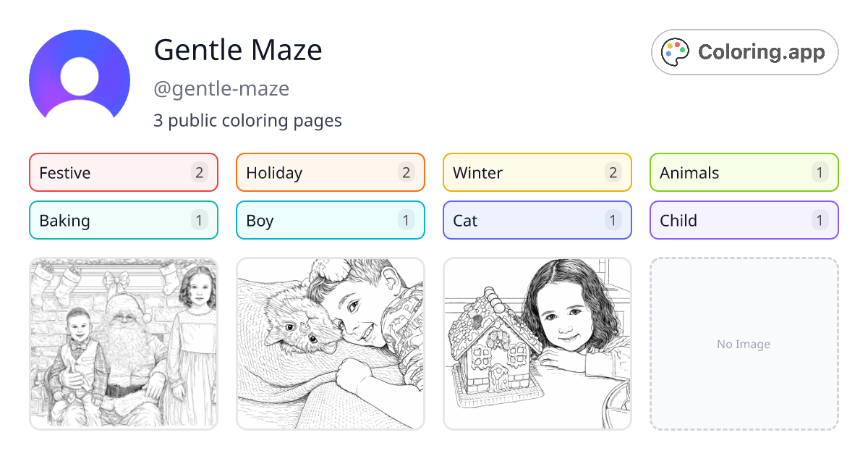Click the 3 public coloring pages label
The image size is (868, 456).
[x=248, y=120]
